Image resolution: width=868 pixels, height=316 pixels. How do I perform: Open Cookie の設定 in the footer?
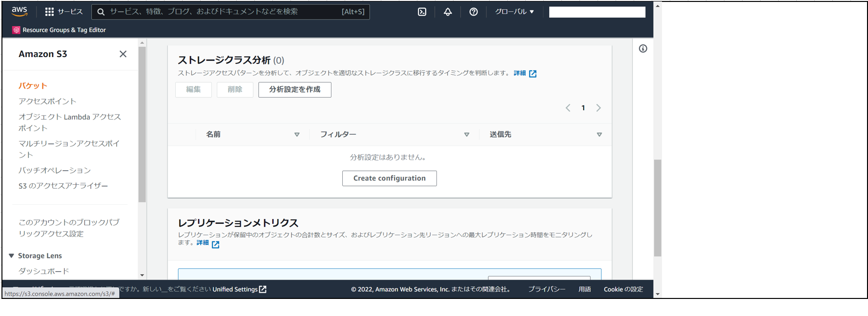click(623, 289)
